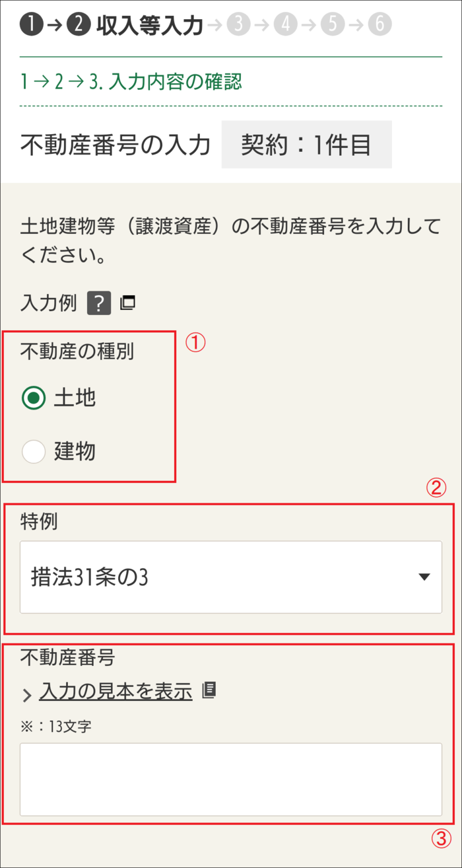Select the 土地 radio button
This screenshot has width=462, height=868.
point(34,398)
